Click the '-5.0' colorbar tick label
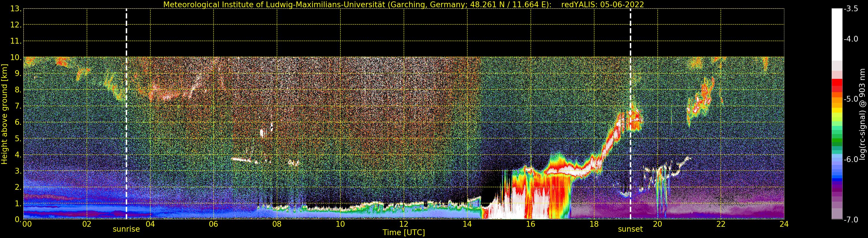 [x=851, y=99]
